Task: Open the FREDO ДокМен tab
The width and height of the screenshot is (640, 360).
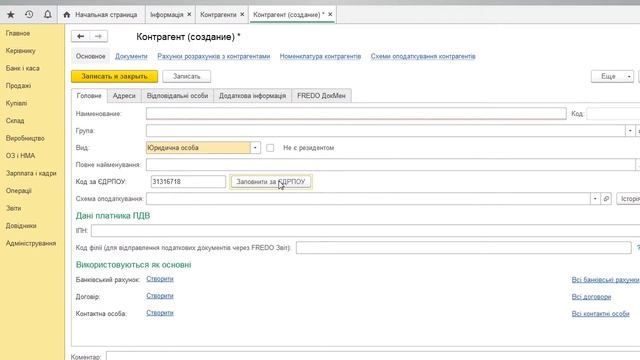Action: point(321,96)
